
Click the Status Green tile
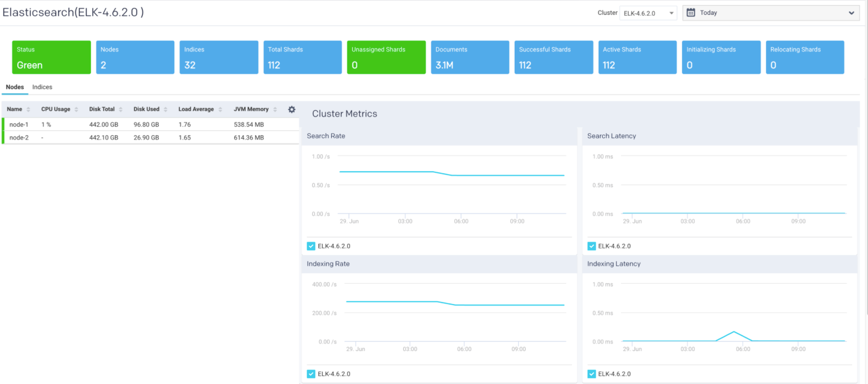[51, 57]
